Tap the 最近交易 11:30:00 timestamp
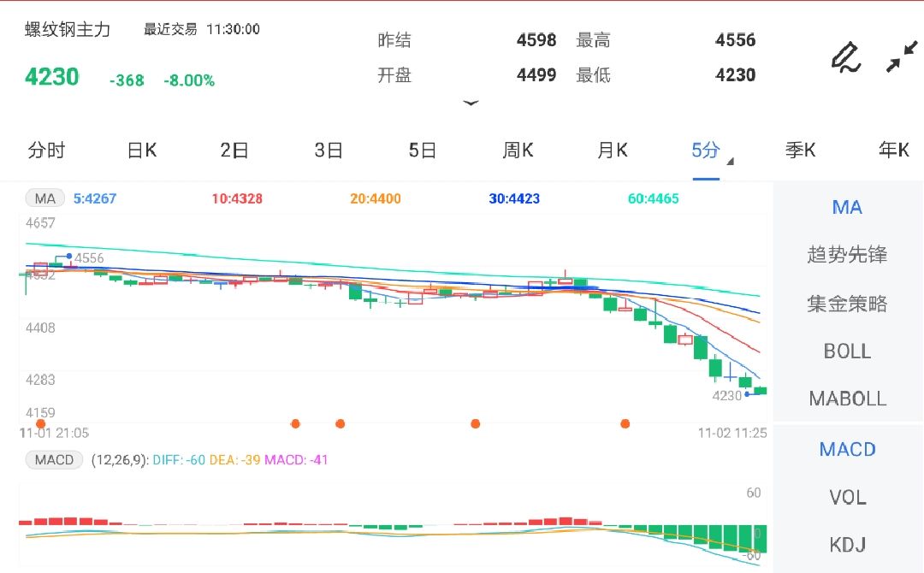Viewport: 924px width, 573px height. point(202,29)
